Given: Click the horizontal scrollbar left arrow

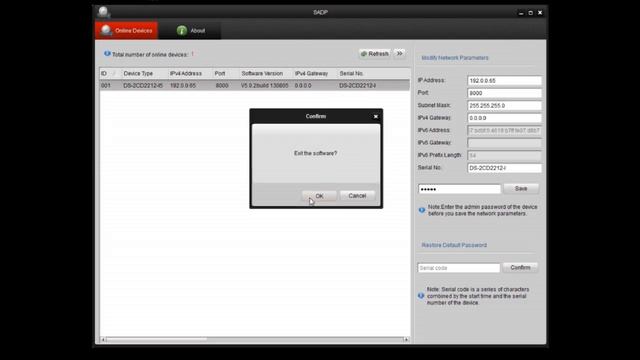Looking at the screenshot, I should 103,339.
